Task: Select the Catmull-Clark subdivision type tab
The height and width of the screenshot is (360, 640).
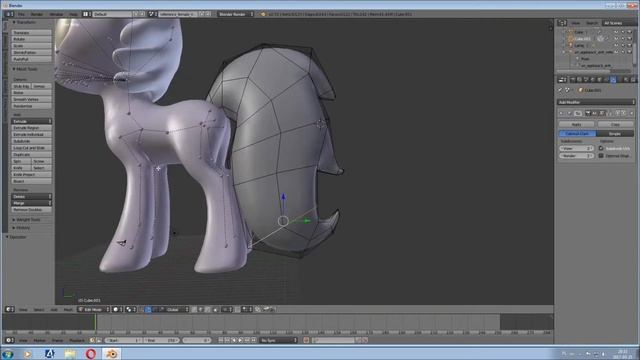Action: click(577, 133)
